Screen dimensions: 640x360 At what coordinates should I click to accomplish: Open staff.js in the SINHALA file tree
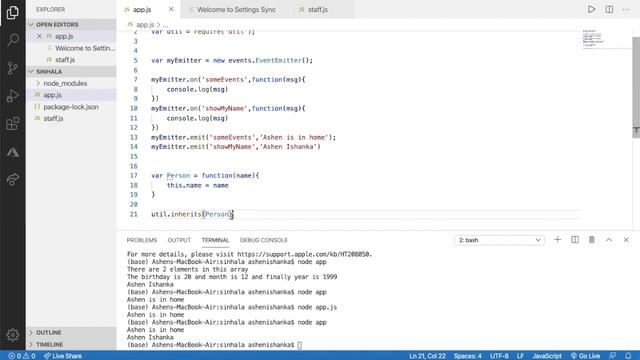pyautogui.click(x=71, y=118)
